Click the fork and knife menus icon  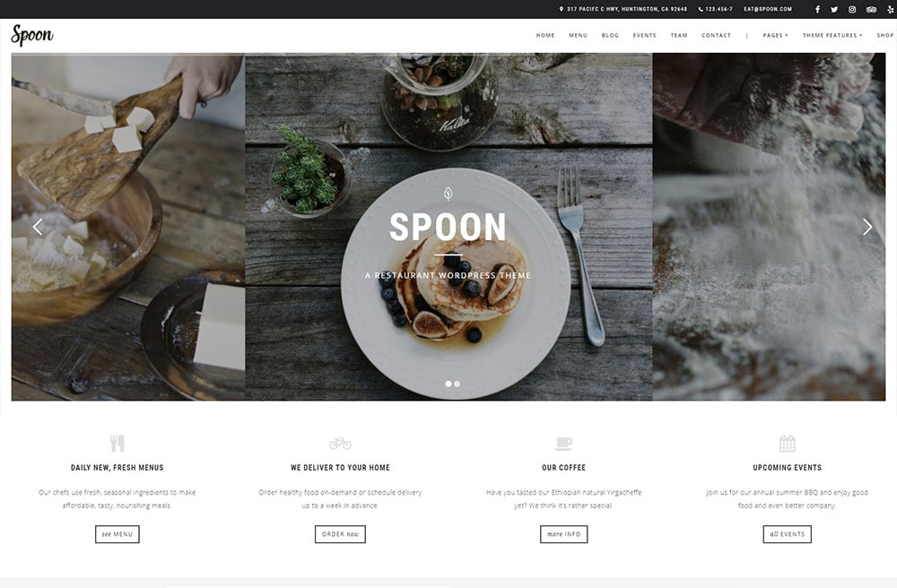(x=118, y=444)
